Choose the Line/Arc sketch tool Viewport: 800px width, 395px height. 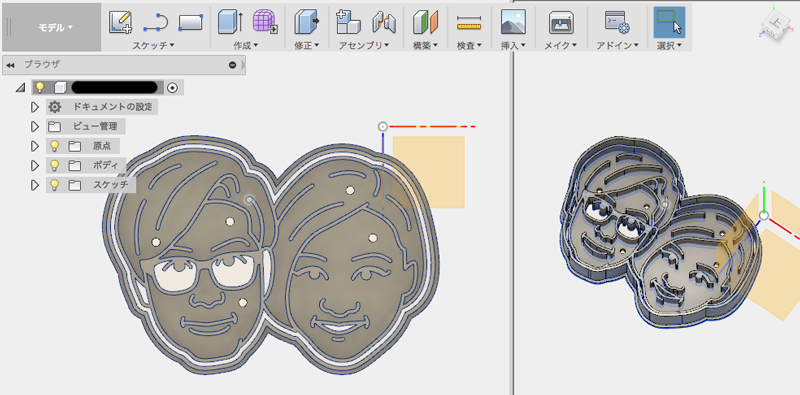[x=155, y=22]
